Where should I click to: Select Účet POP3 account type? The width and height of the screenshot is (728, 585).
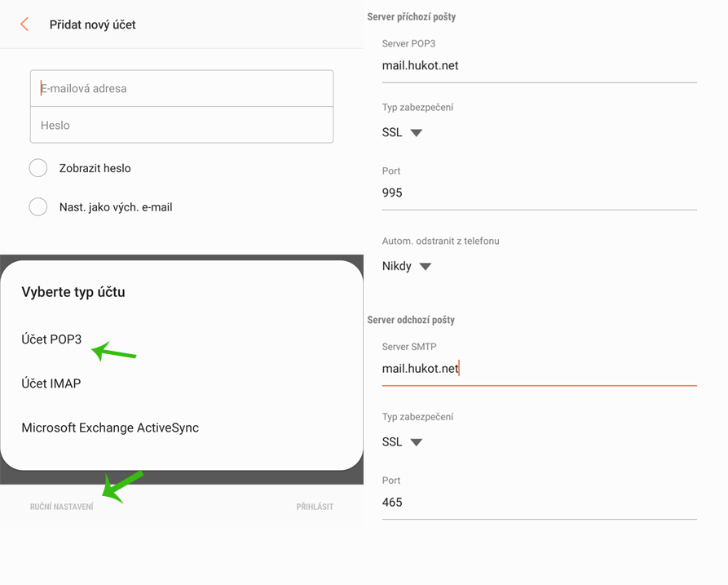click(x=51, y=339)
